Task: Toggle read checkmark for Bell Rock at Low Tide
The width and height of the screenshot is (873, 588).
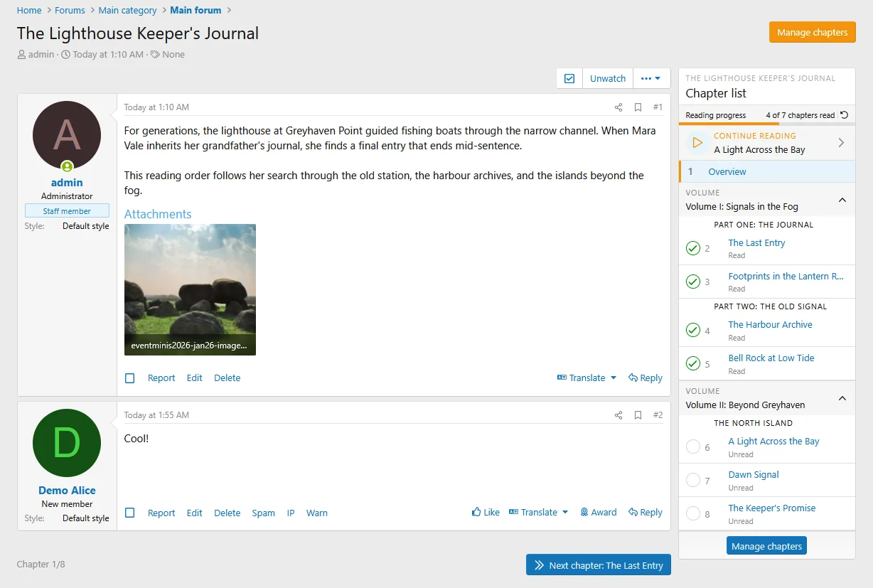Action: pos(693,363)
